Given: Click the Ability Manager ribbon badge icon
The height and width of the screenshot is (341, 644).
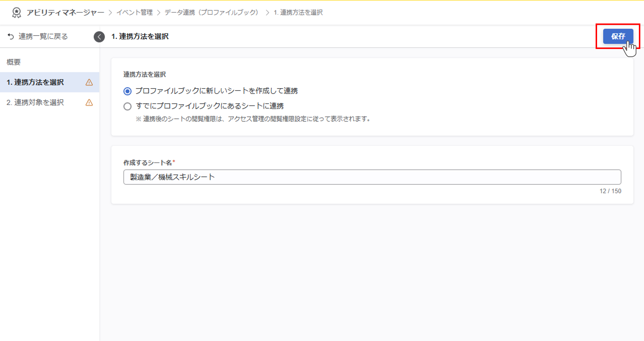Looking at the screenshot, I should (x=16, y=12).
